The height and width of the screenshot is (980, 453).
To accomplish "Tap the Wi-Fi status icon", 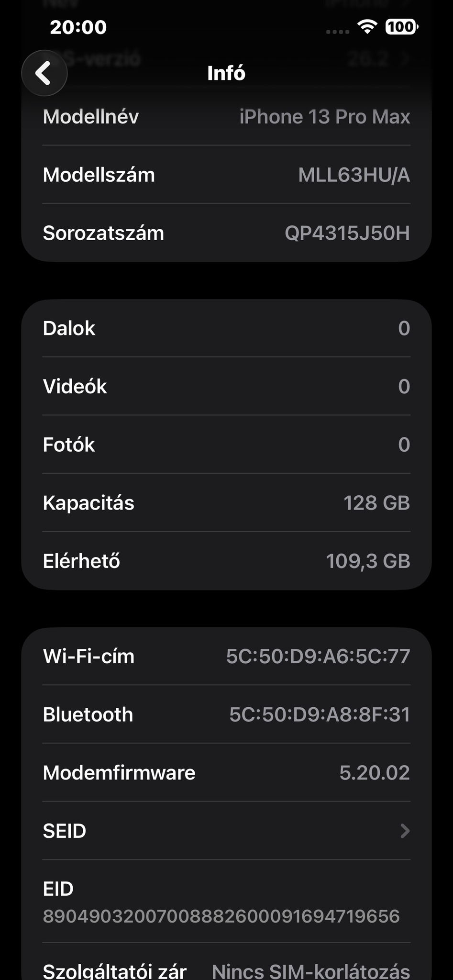I will [367, 27].
